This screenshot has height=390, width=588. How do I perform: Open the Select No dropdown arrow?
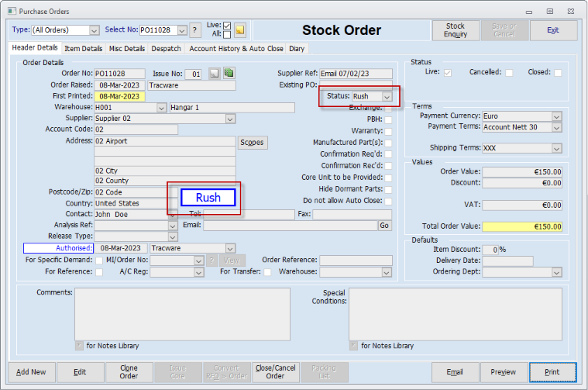(x=182, y=30)
